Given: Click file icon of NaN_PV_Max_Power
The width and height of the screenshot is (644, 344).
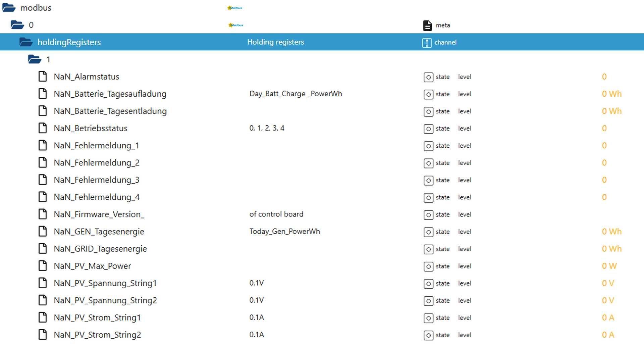Looking at the screenshot, I should 43,266.
